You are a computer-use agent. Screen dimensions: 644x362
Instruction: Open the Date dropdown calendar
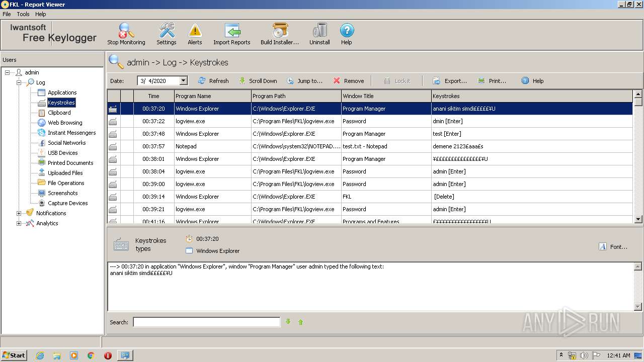coord(183,80)
